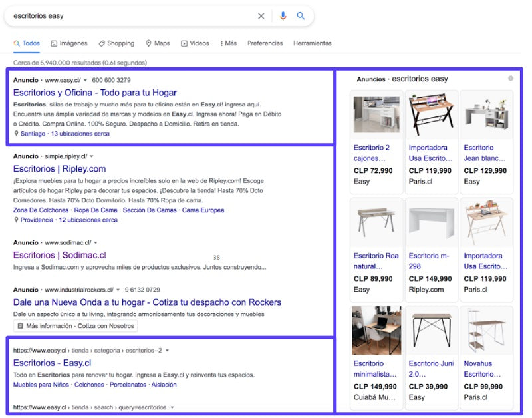The height and width of the screenshot is (418, 532).
Task: Clear the search box with the X icon
Action: 261,16
